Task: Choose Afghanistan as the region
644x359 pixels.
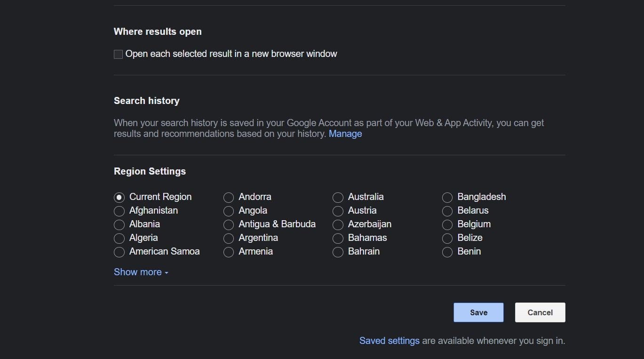Action: [119, 211]
